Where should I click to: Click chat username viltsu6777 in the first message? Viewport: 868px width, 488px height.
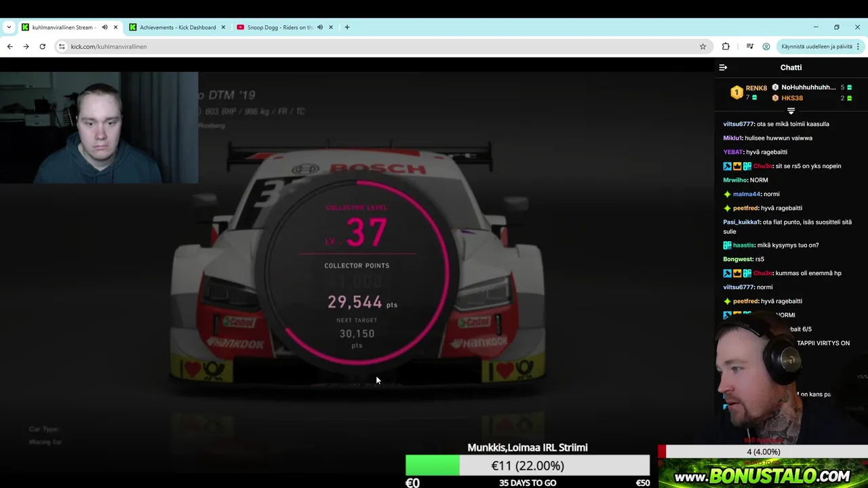(738, 124)
